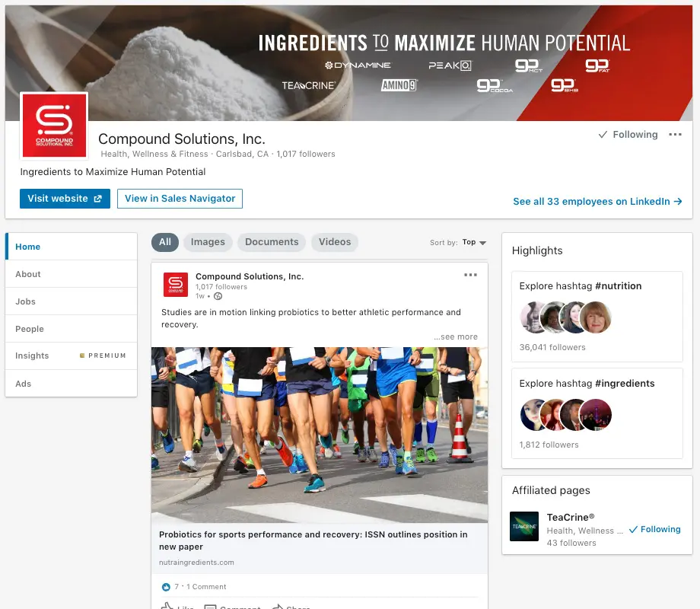Click the Compound Solutions company logo
The image size is (700, 609).
tap(54, 126)
